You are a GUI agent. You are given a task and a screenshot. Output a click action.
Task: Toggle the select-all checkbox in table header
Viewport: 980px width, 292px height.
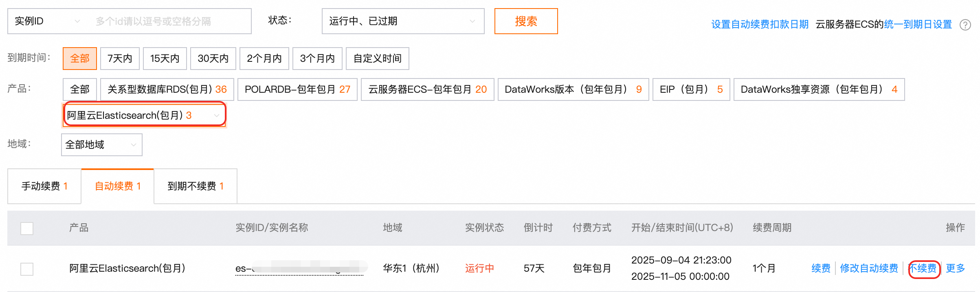coord(27,228)
